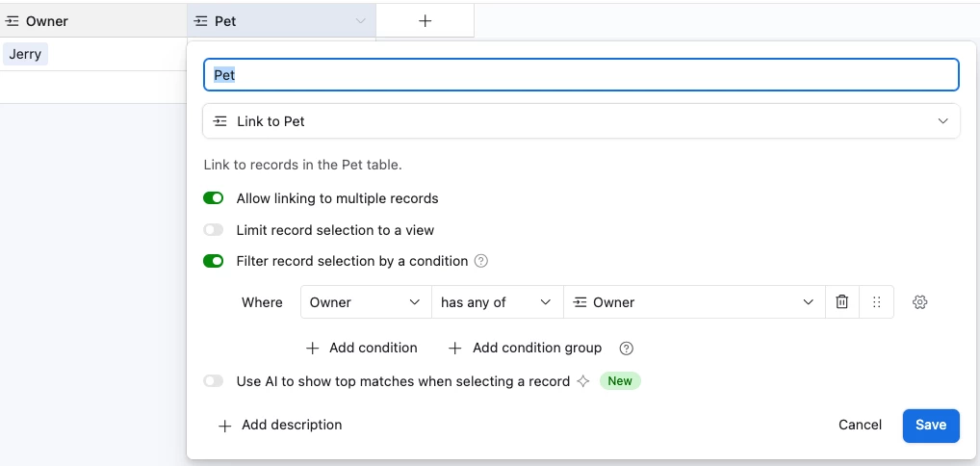The image size is (980, 466).
Task: Open the 'has any of' operator dropdown
Action: point(496,302)
